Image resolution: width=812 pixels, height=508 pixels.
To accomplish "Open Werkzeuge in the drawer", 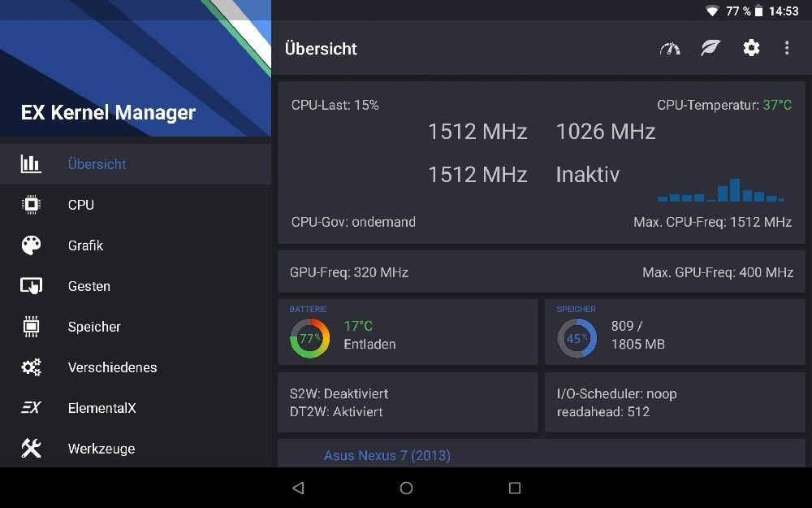I will (136, 449).
